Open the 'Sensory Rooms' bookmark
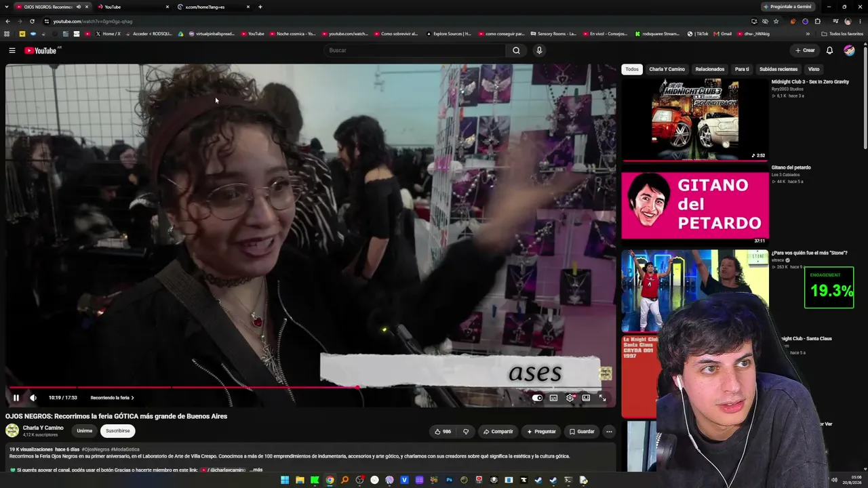The width and height of the screenshot is (868, 488). 553,33
